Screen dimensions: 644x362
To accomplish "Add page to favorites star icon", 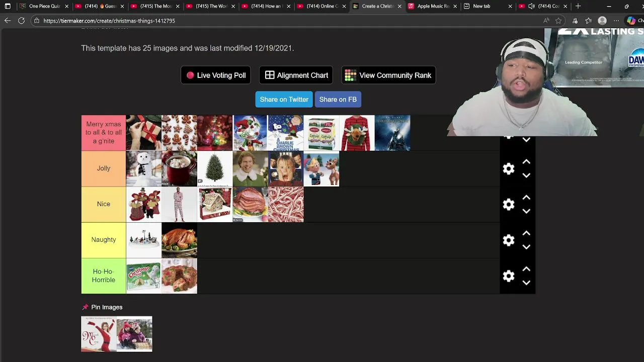I will coord(558,21).
